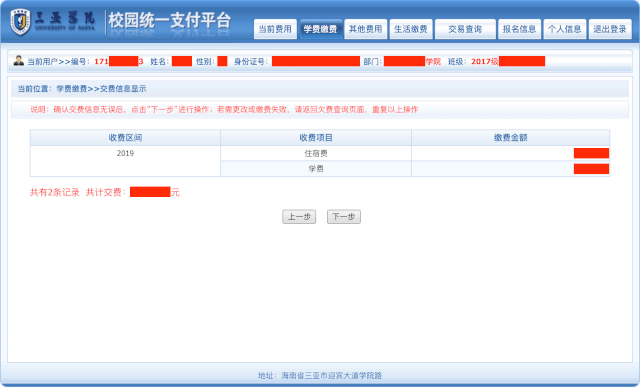This screenshot has width=640, height=387.
Task: View the 个人信息 tab
Action: (x=565, y=29)
